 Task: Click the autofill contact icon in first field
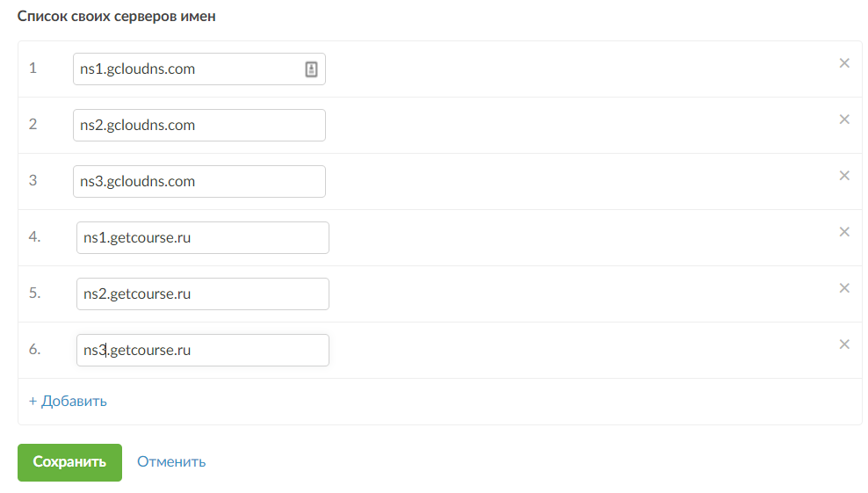[x=311, y=69]
